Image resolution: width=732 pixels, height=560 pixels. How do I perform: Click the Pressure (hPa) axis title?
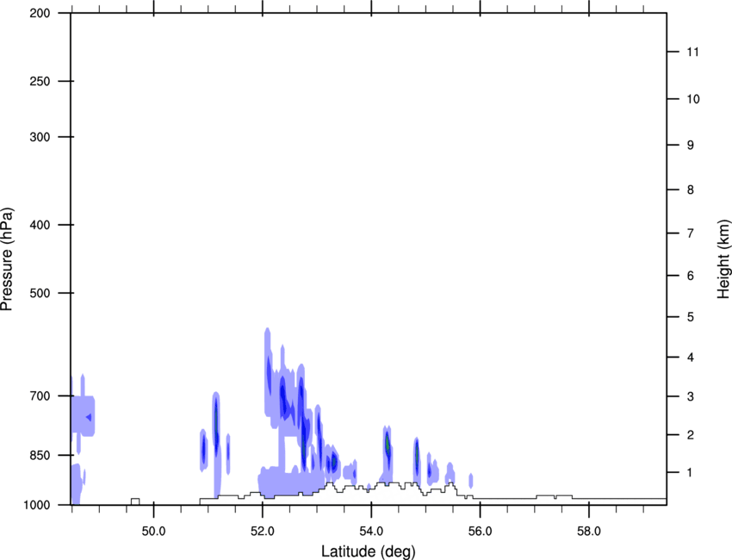pos(7,258)
